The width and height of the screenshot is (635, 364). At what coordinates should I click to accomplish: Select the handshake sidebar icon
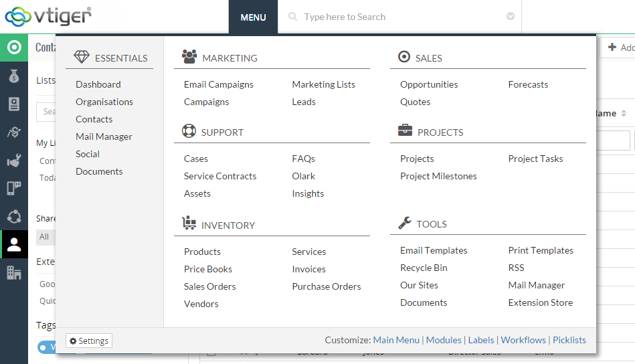pyautogui.click(x=14, y=132)
